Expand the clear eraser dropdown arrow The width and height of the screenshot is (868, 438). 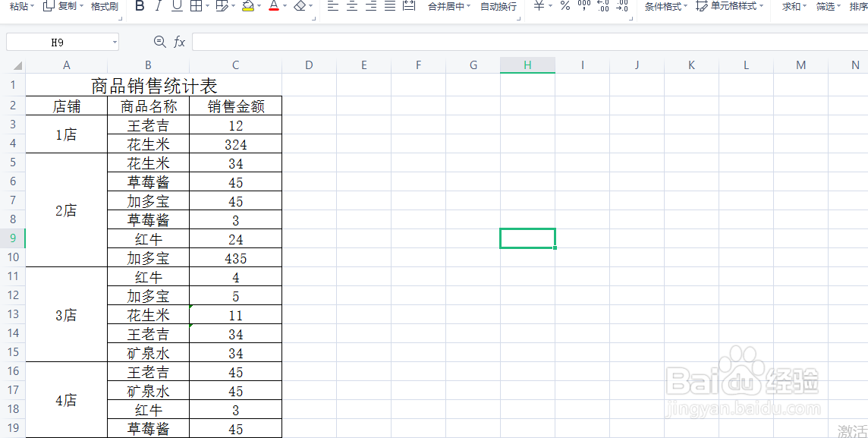[310, 7]
